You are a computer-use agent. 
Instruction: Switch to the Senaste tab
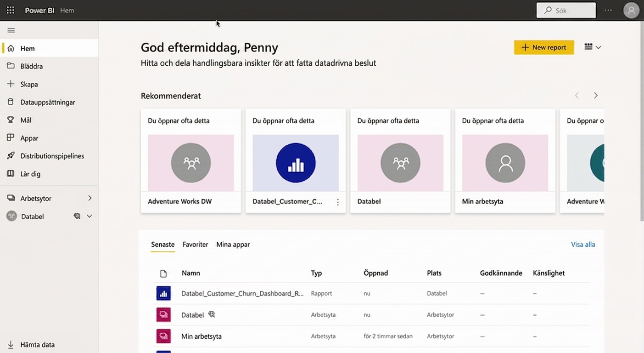(163, 245)
